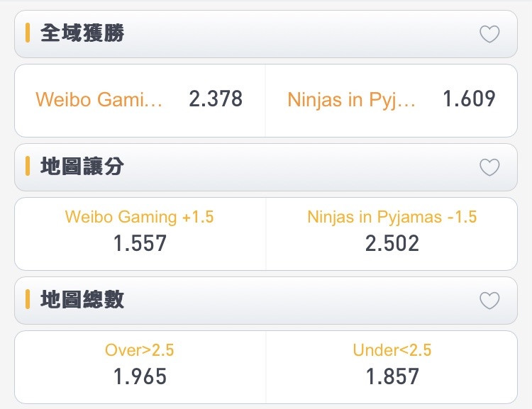
Task: Click the 1.609 odds figure
Action: click(470, 99)
